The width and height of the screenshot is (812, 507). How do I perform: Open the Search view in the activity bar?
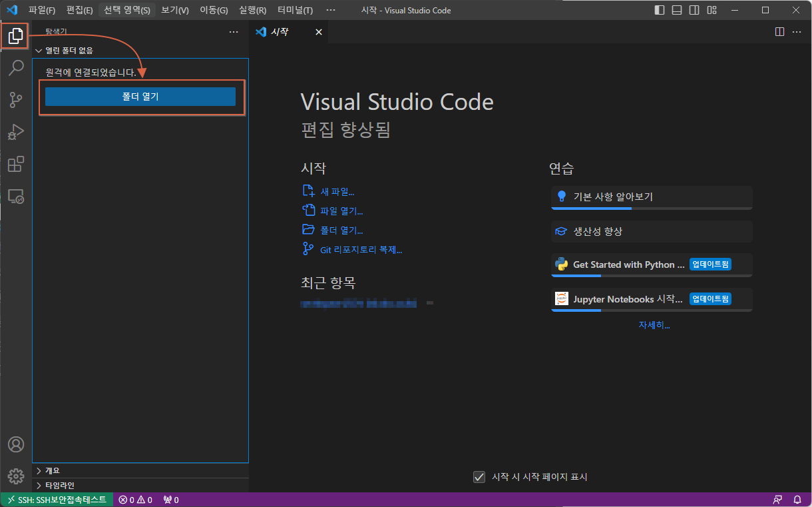[15, 68]
